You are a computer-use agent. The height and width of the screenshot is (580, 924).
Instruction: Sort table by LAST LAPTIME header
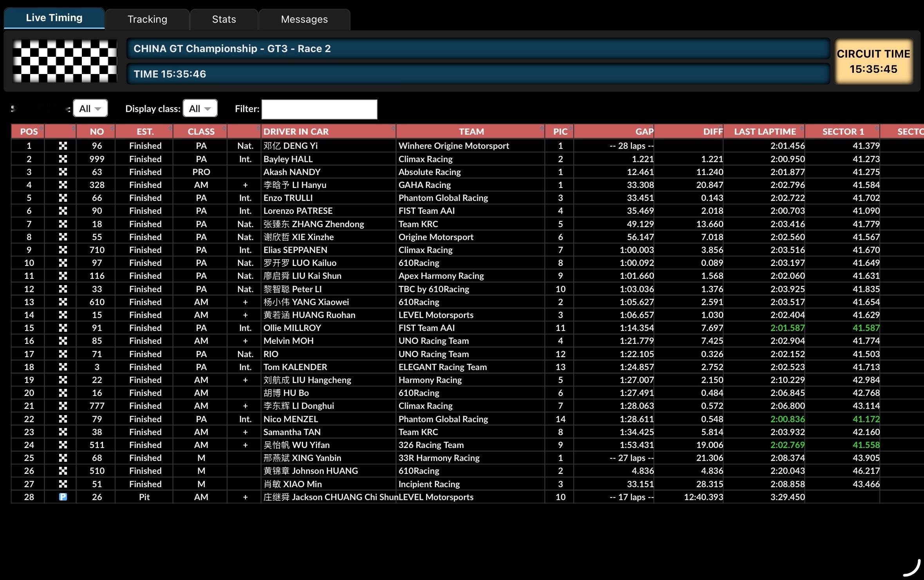765,132
